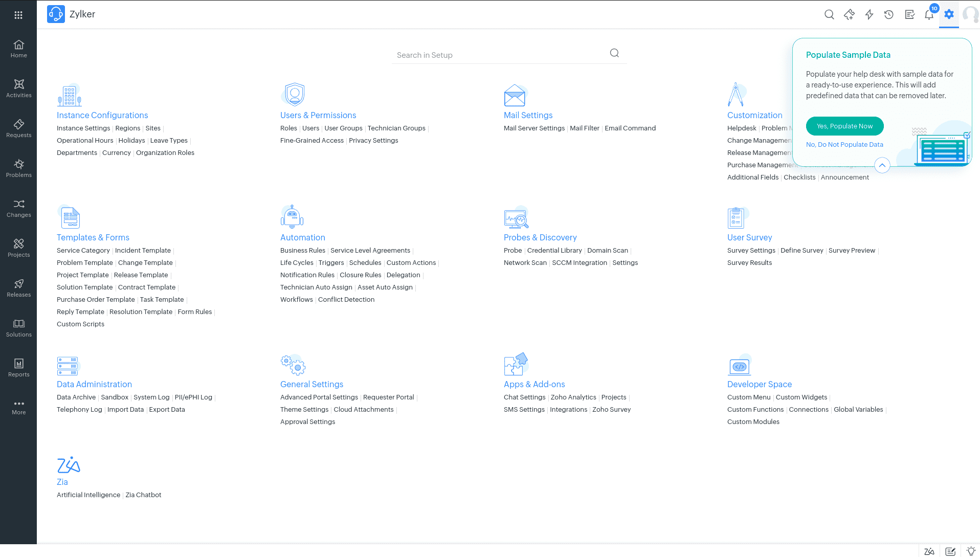Image resolution: width=980 pixels, height=557 pixels.
Task: Click the user profile avatar
Action: [970, 15]
